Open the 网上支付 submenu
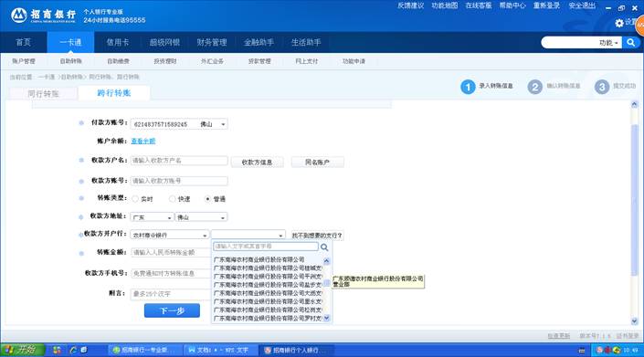Image resolution: width=644 pixels, height=357 pixels. point(306,61)
